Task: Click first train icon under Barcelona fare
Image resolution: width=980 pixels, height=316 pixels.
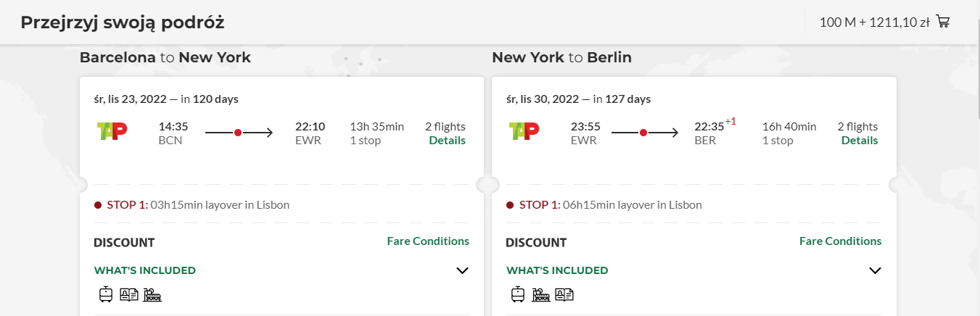Action: pos(106,294)
